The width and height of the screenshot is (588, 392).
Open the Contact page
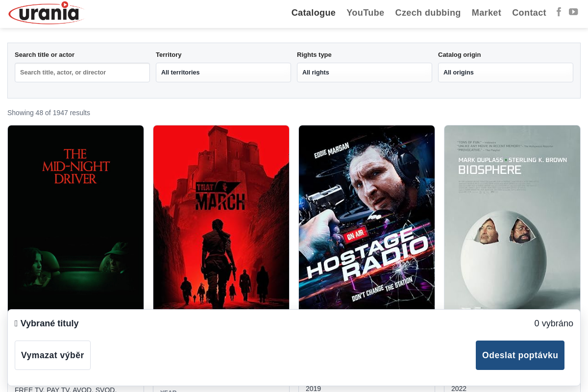pyautogui.click(x=529, y=13)
